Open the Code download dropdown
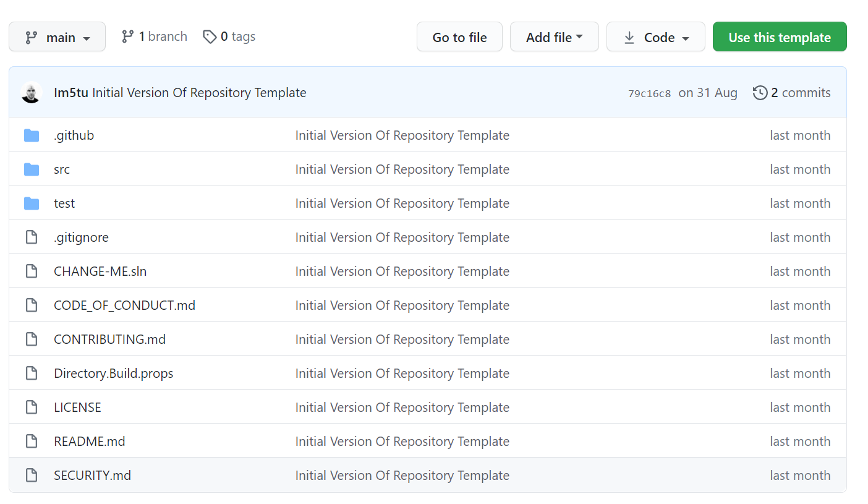 click(655, 37)
